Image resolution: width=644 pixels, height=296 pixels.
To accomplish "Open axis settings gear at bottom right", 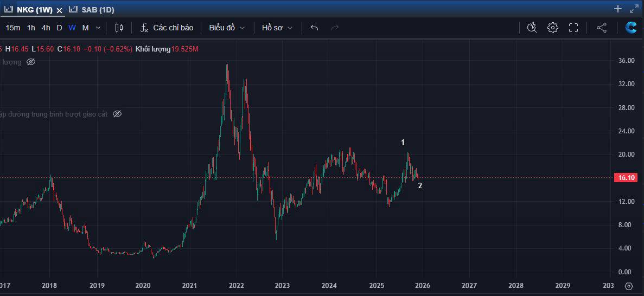I will click(x=628, y=286).
